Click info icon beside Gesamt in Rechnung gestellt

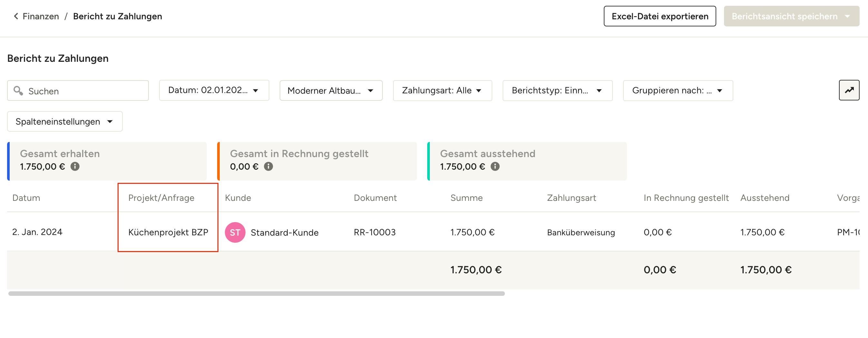pyautogui.click(x=268, y=166)
